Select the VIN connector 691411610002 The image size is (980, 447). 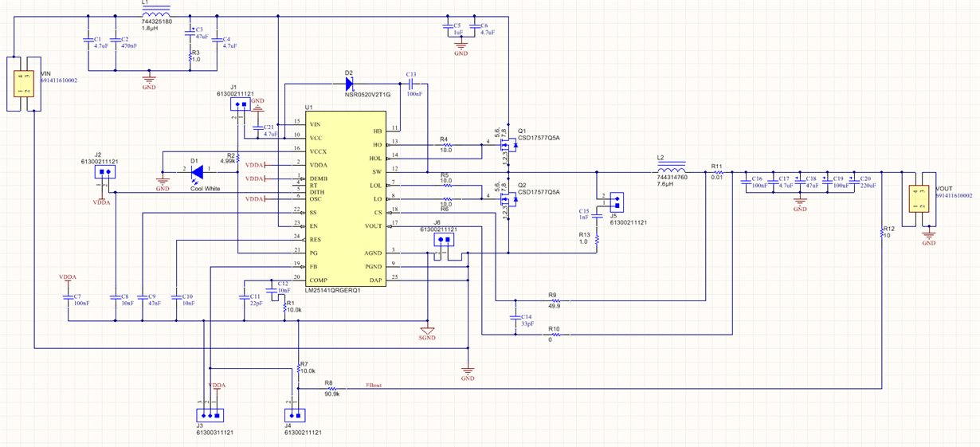(x=23, y=84)
